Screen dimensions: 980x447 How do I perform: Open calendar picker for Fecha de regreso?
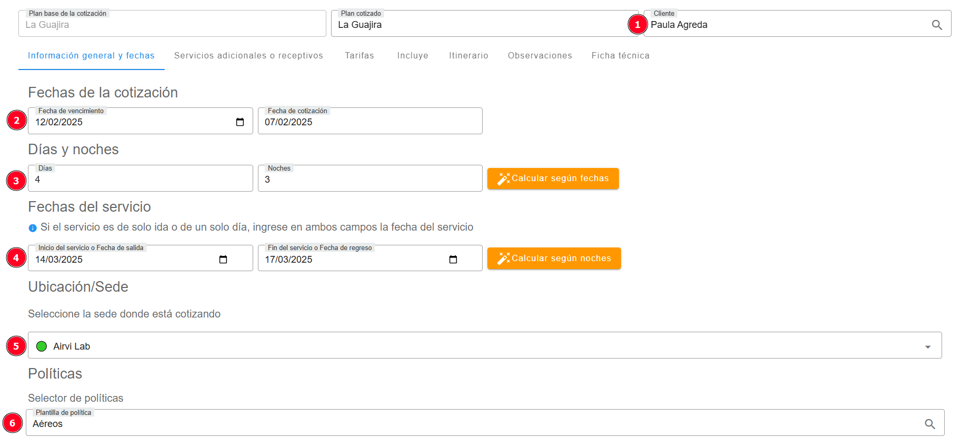click(453, 260)
